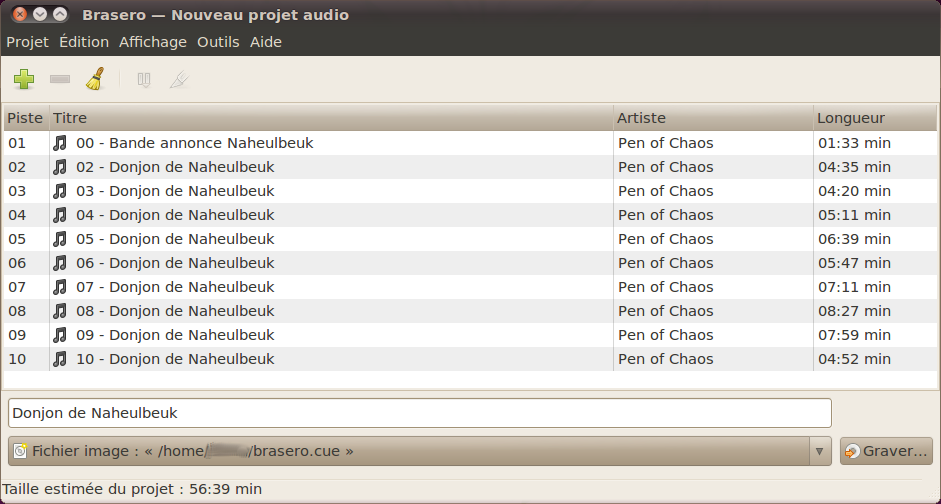Screen dimensions: 941x504
Task: Expand the Fichier image destination dropdown
Action: coord(820,451)
